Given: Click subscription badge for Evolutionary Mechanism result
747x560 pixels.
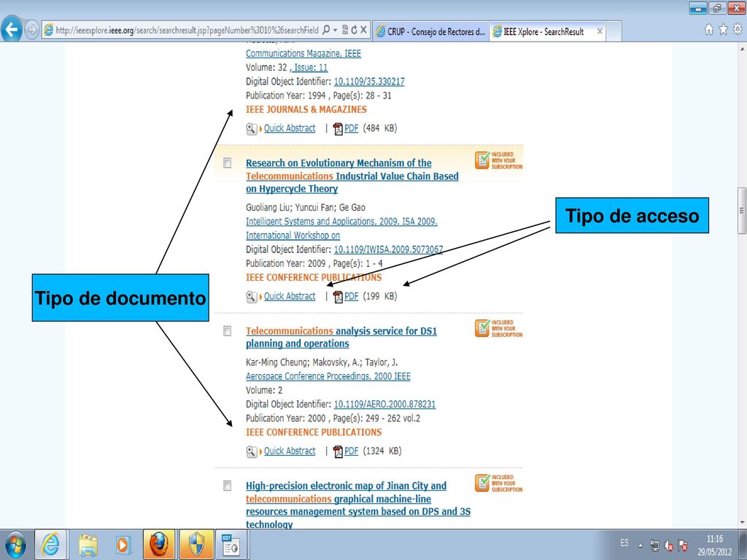Looking at the screenshot, I should tap(499, 160).
